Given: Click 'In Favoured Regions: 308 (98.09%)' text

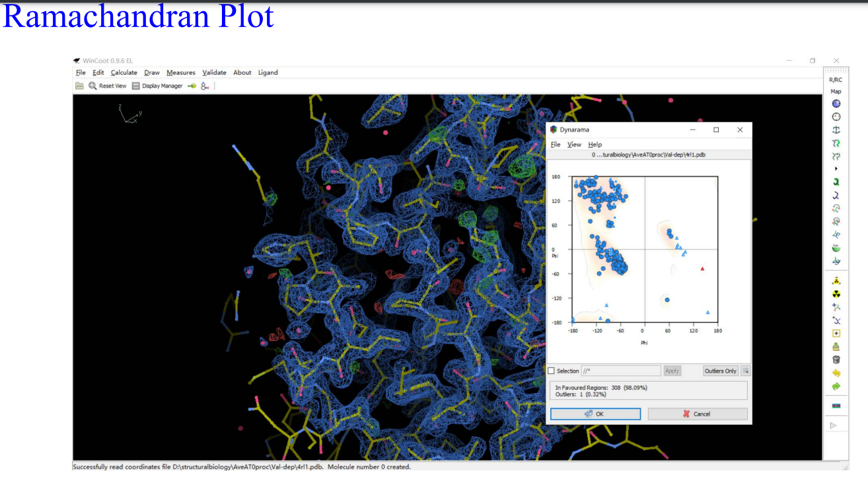Looking at the screenshot, I should (601, 388).
